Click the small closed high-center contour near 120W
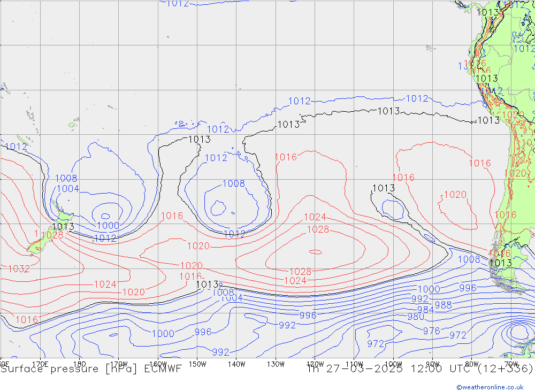 click(x=315, y=252)
